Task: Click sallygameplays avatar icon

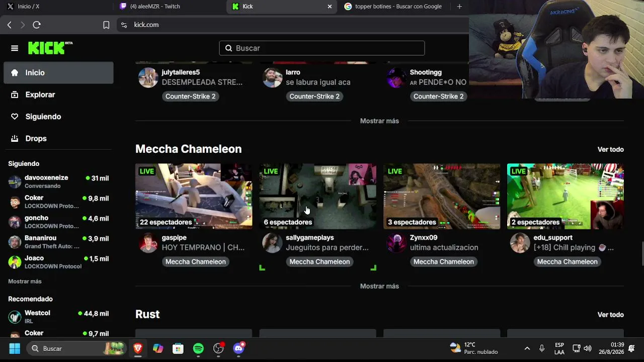Action: [x=272, y=243]
